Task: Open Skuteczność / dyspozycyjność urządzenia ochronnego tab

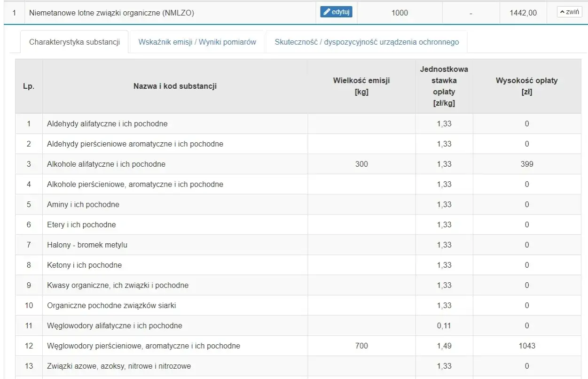Action: click(x=367, y=42)
